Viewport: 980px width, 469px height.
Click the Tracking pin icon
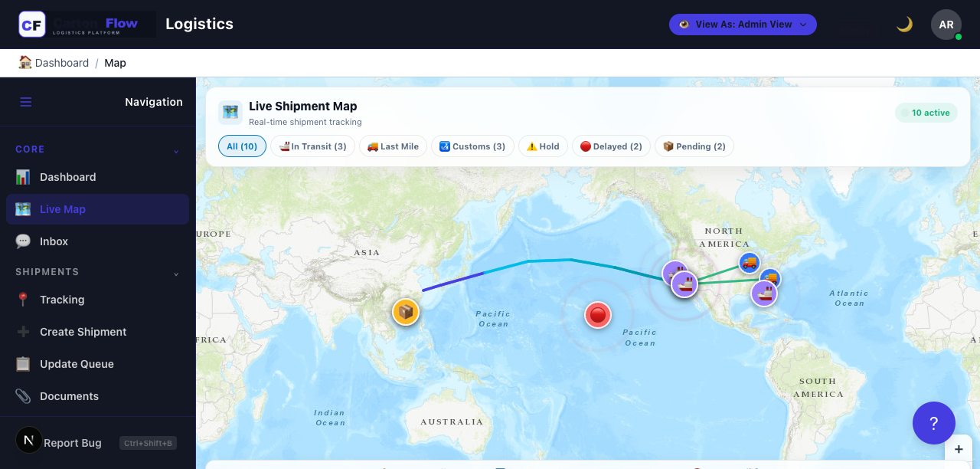pos(24,300)
